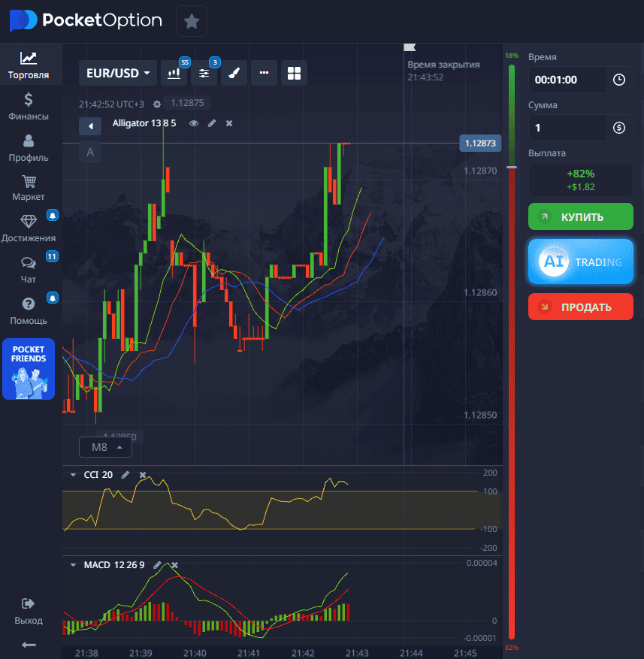The width and height of the screenshot is (644, 659).
Task: Open the Pocket Friends banner
Action: click(29, 369)
